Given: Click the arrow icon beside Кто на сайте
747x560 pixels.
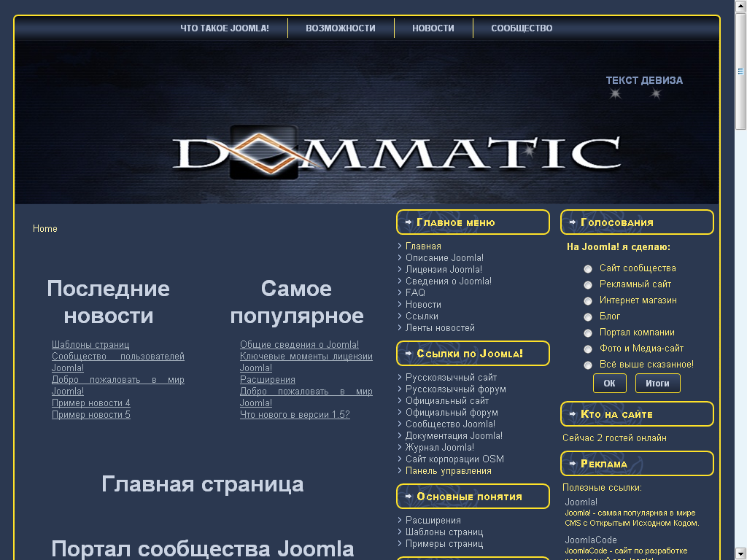Looking at the screenshot, I should point(573,413).
